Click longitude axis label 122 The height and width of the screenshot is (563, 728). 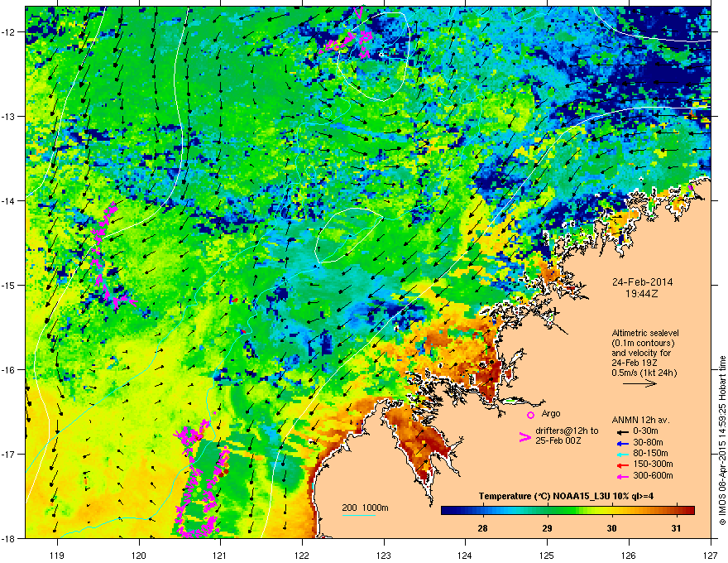[x=302, y=555]
